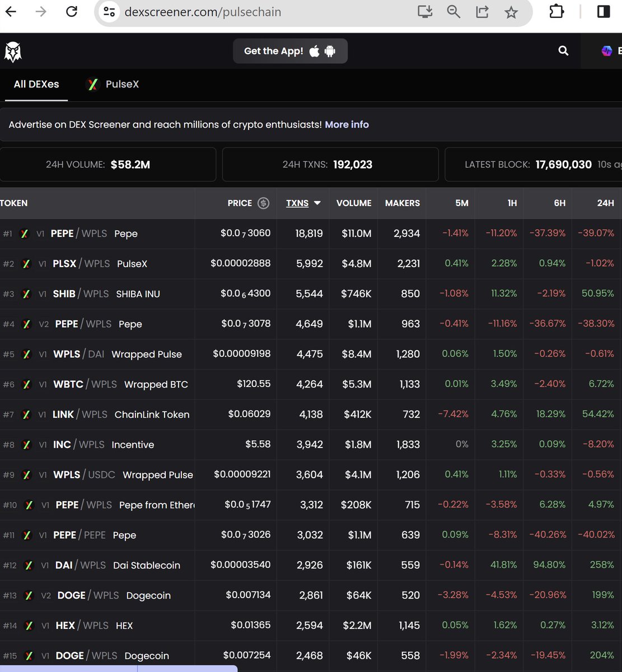Click the install app icon in address bar

[x=425, y=12]
